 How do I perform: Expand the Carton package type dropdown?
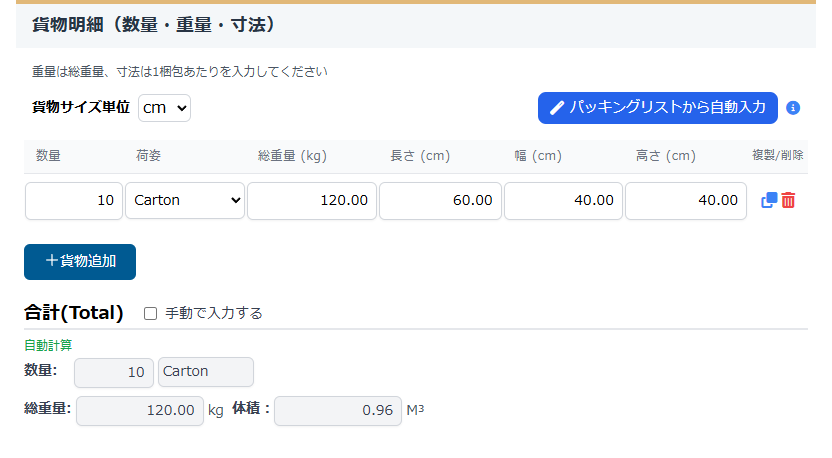click(x=185, y=201)
